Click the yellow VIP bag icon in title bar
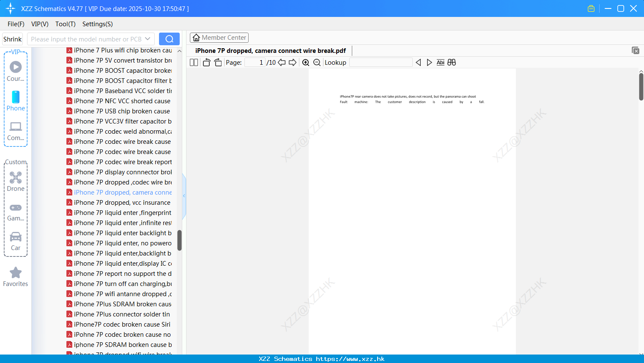Image resolution: width=644 pixels, height=363 pixels. tap(591, 8)
